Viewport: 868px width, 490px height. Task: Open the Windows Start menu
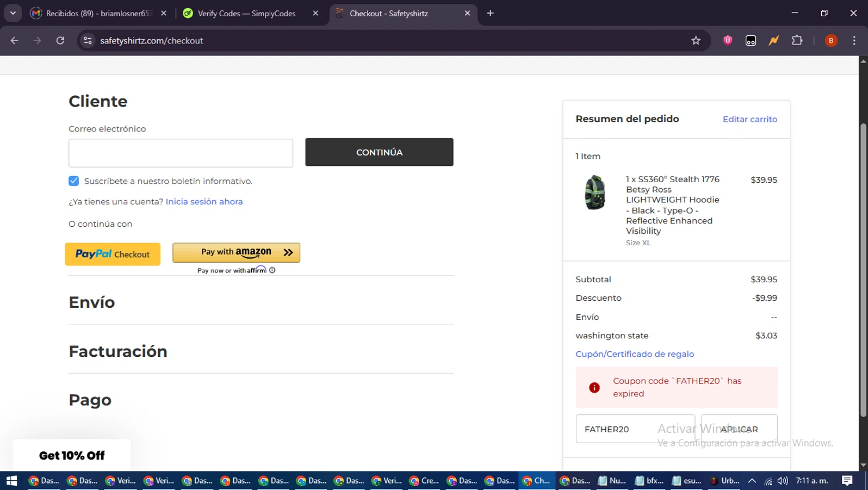(12, 481)
